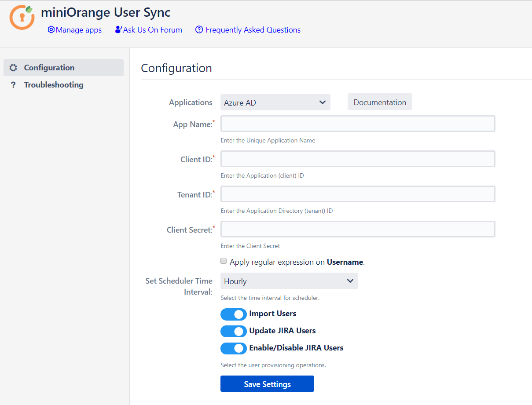
Task: Click the miniOrange User Sync title
Action: coord(106,12)
